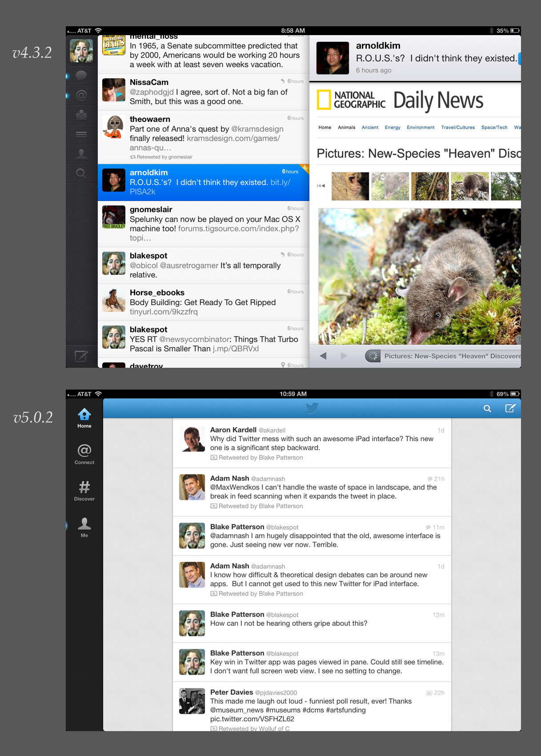541x756 pixels.
Task: Click the handle '@akardell' next to Aaron Kardell
Action: pyautogui.click(x=272, y=430)
